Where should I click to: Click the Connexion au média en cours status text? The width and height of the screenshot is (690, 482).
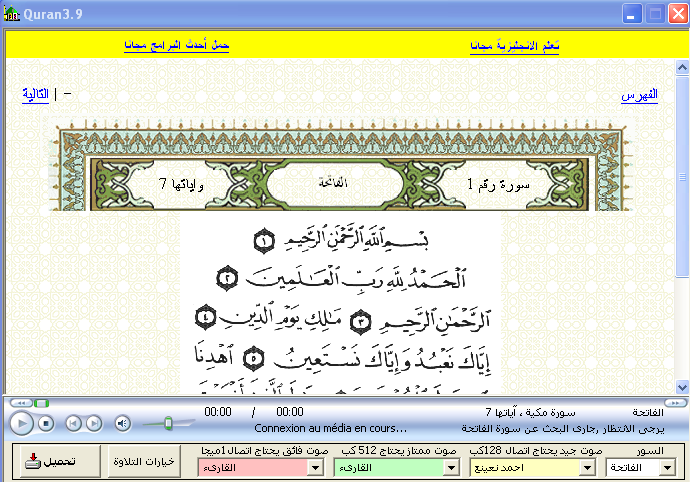(330, 428)
